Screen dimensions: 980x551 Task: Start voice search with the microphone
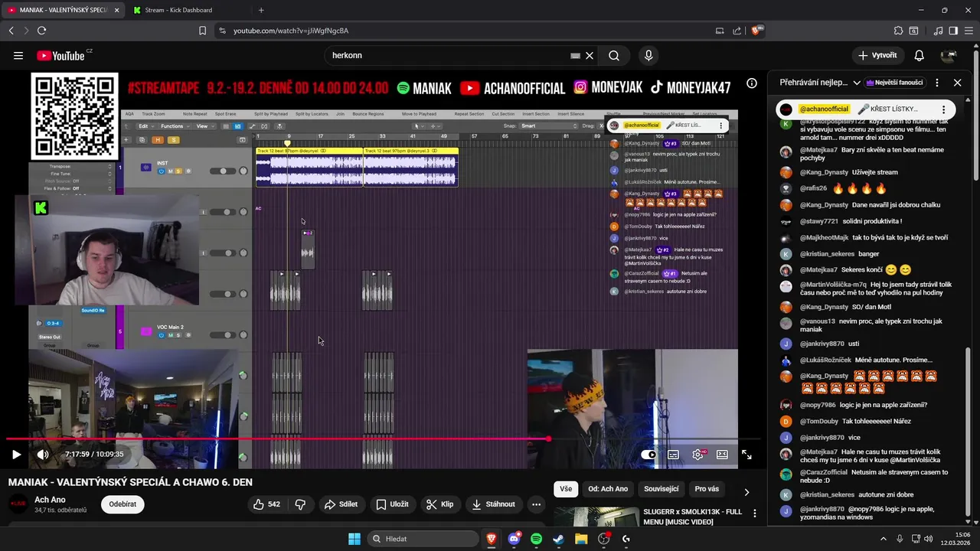point(648,55)
